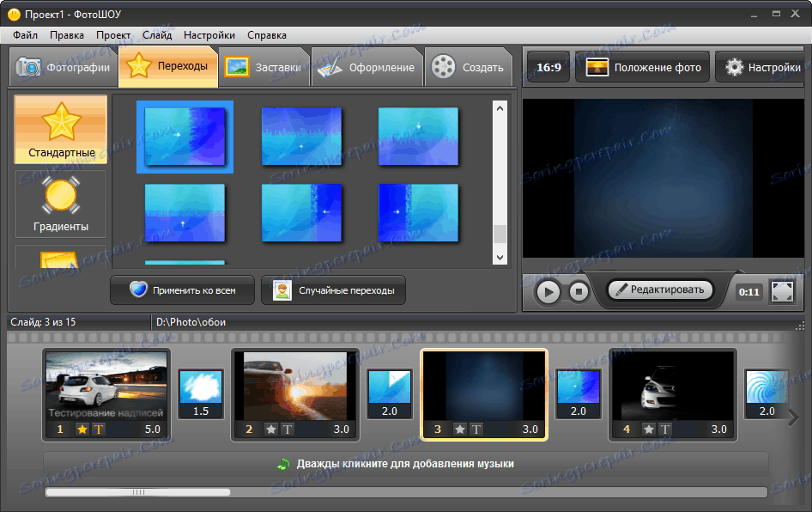This screenshot has width=812, height=512.
Task: Switch to the Заставки tab
Action: pos(264,67)
